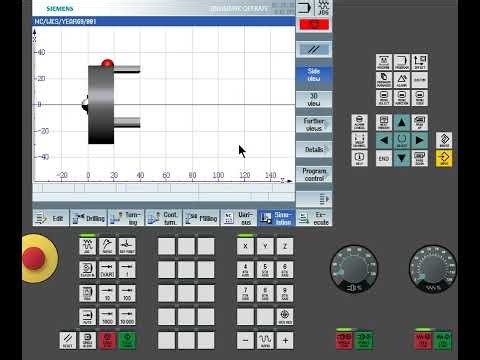Screen dimensions: 480x360
Task: Click the green Cycle Start key
Action: click(x=127, y=340)
